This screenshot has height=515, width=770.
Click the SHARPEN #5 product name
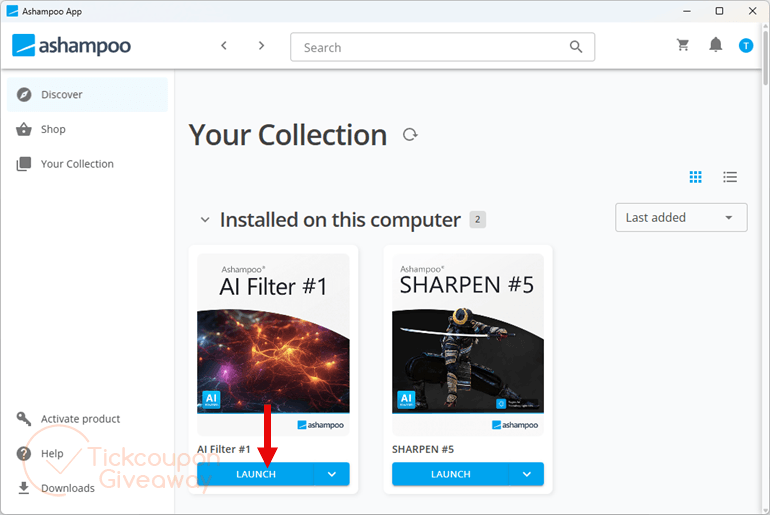click(423, 449)
